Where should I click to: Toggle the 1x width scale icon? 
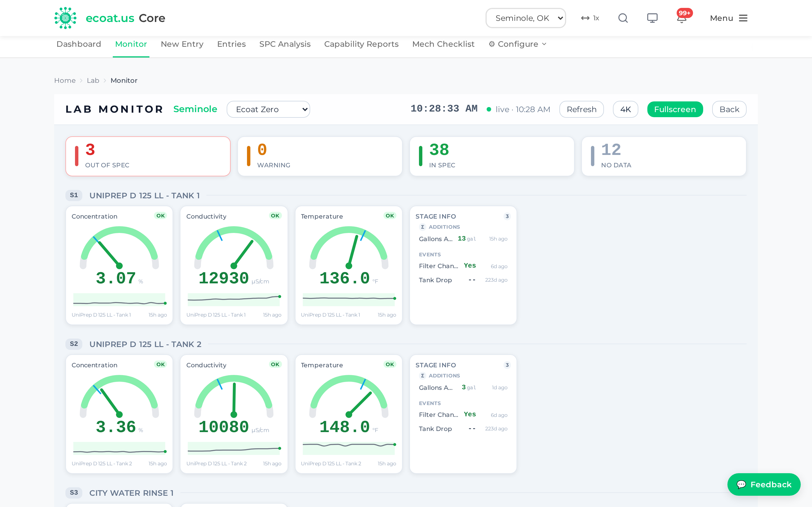pyautogui.click(x=590, y=18)
